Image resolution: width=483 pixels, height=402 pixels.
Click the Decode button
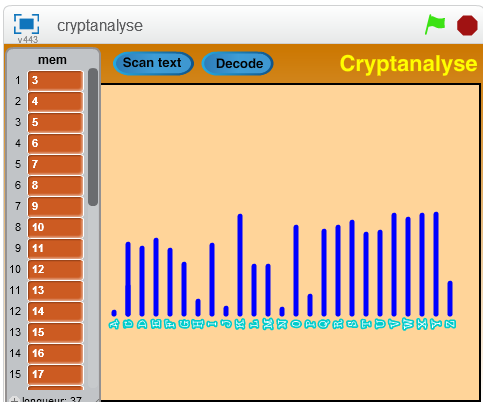(238, 63)
